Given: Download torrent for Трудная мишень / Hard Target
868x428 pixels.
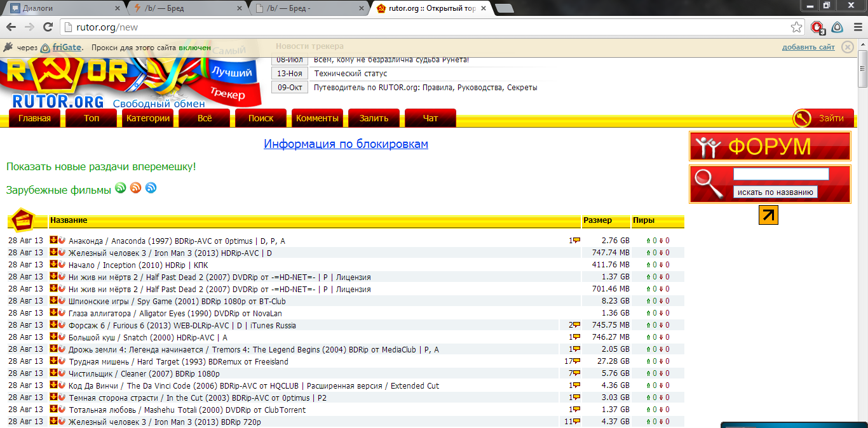Looking at the screenshot, I should (53, 361).
